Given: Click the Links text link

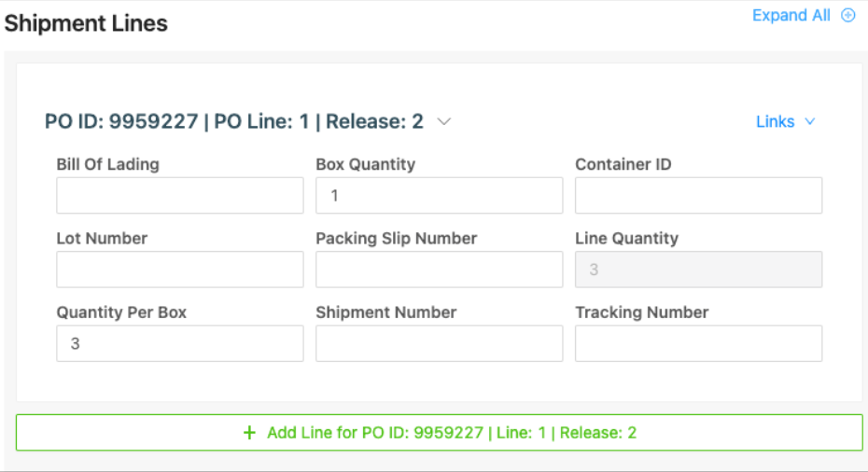Looking at the screenshot, I should coord(775,122).
